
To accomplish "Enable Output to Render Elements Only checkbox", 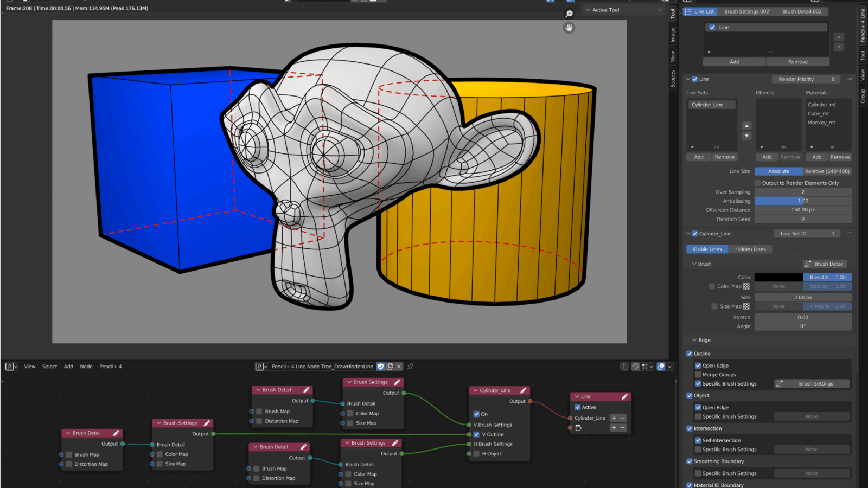I will point(758,183).
